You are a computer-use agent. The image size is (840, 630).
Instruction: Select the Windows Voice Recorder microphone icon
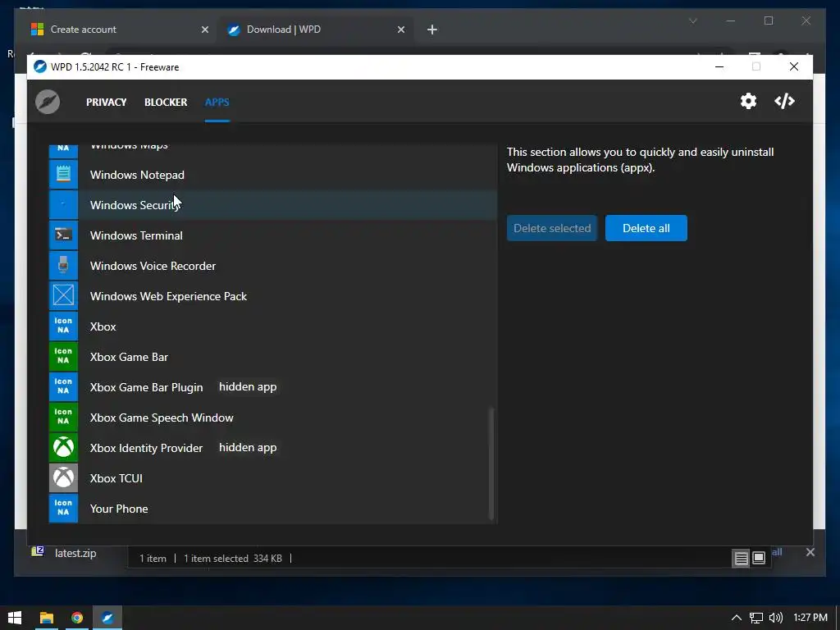63,266
